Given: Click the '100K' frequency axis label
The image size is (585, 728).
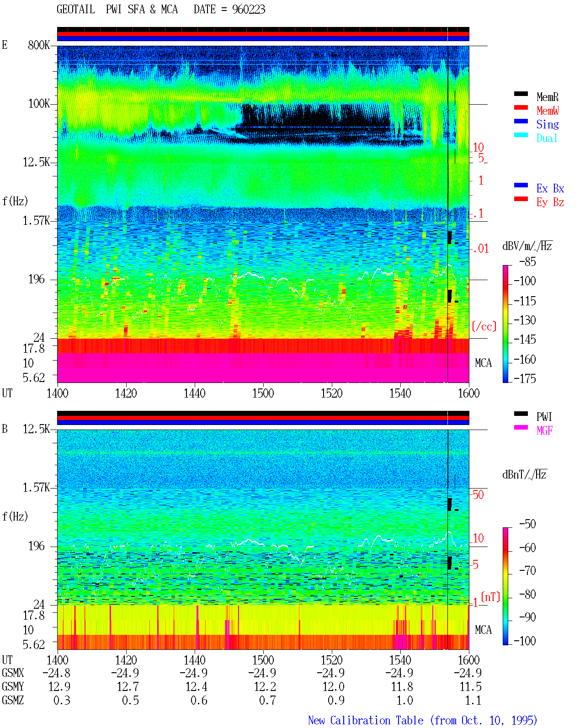Looking at the screenshot, I should 39,104.
